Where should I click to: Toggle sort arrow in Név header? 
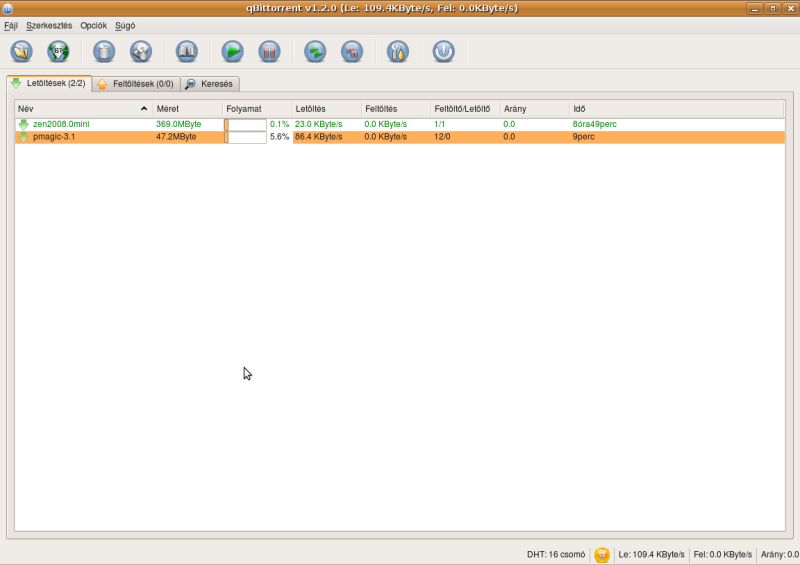coord(144,109)
